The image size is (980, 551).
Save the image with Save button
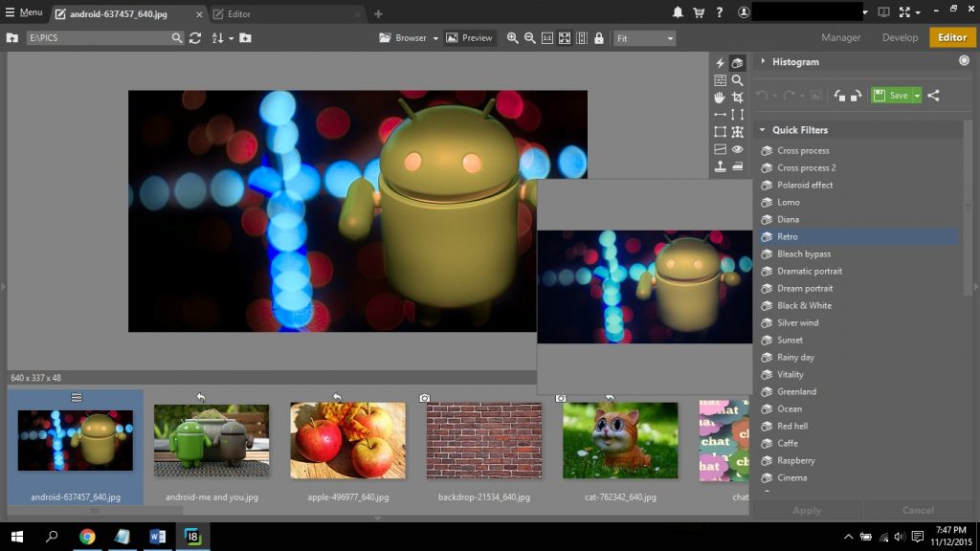(892, 96)
